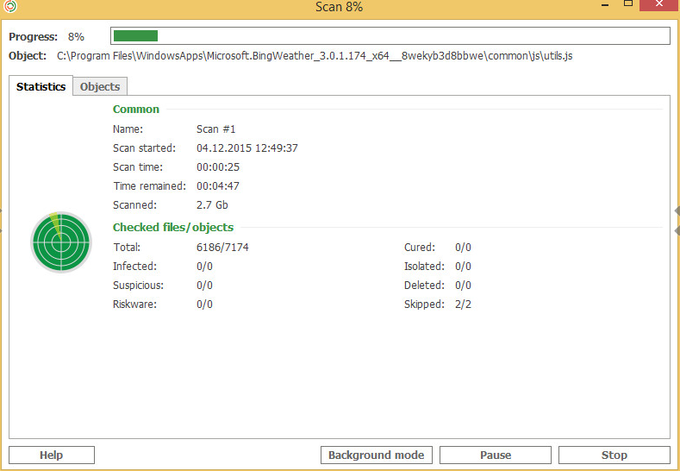Click the Suspicious label
Viewport: 680px width, 471px height.
point(138,285)
